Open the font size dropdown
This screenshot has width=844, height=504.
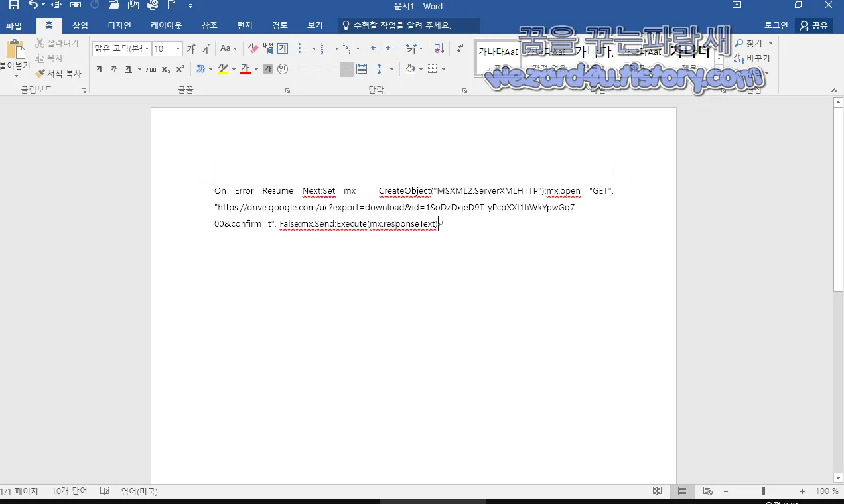coord(178,48)
